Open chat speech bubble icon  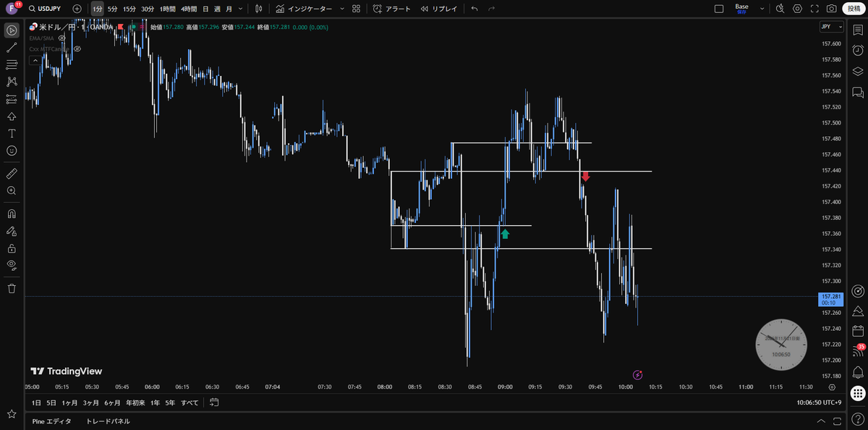pos(858,92)
